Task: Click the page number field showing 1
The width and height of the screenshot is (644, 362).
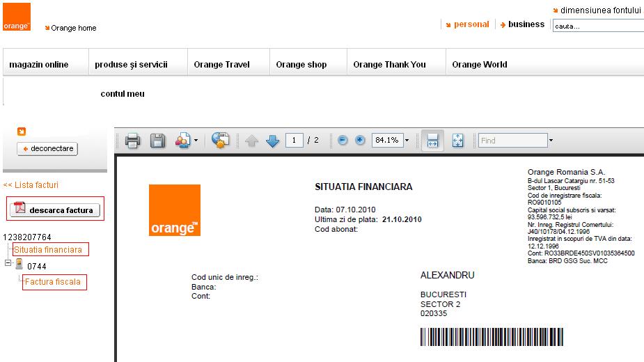Action: pos(294,141)
